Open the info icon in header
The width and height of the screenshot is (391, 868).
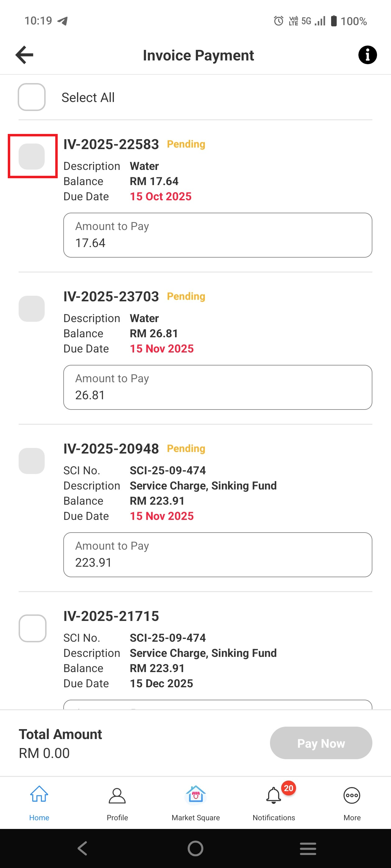click(367, 55)
